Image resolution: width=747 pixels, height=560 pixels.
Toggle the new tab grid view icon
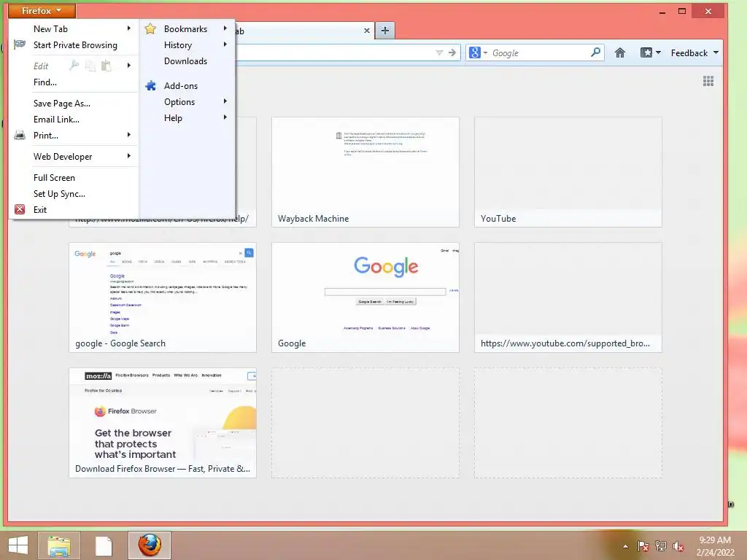[x=708, y=81]
